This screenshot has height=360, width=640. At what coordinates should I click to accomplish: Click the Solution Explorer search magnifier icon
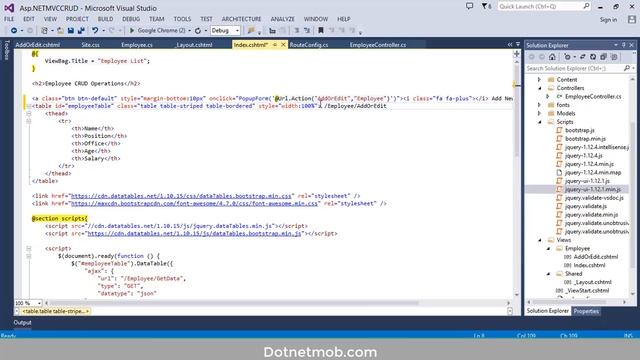[x=627, y=69]
